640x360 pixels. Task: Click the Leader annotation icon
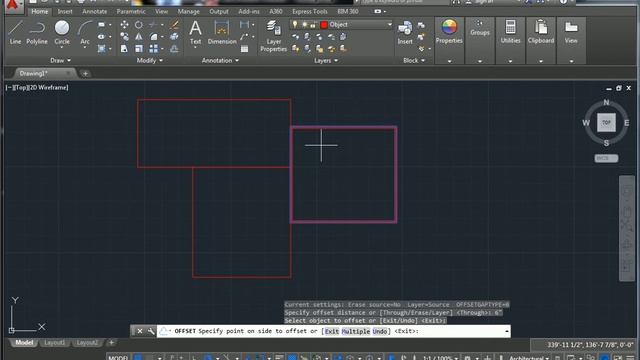point(244,37)
